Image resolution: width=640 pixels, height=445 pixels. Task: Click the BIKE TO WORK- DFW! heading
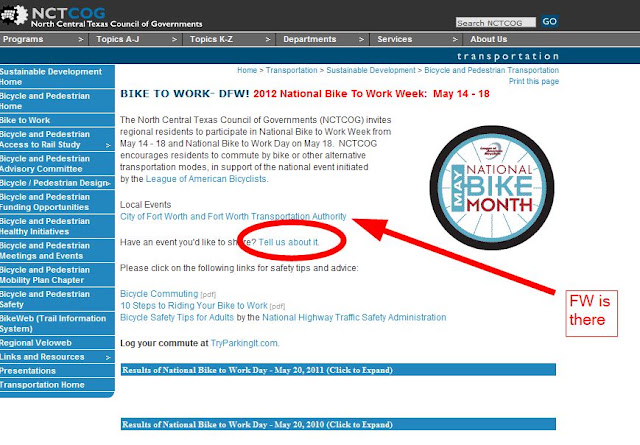click(184, 93)
